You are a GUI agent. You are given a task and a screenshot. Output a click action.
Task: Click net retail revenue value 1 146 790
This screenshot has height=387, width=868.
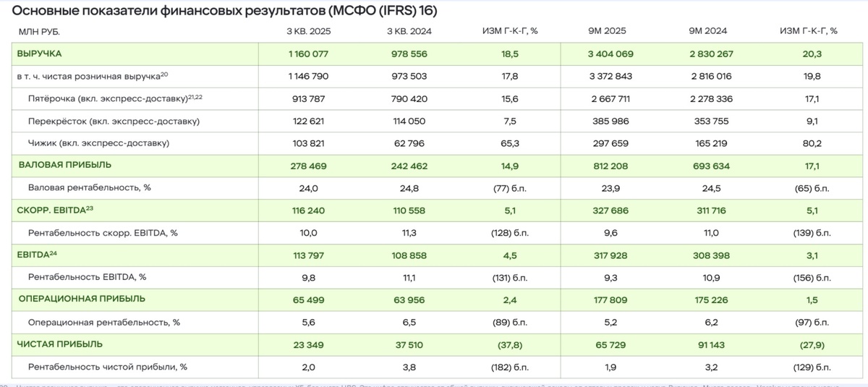click(308, 75)
